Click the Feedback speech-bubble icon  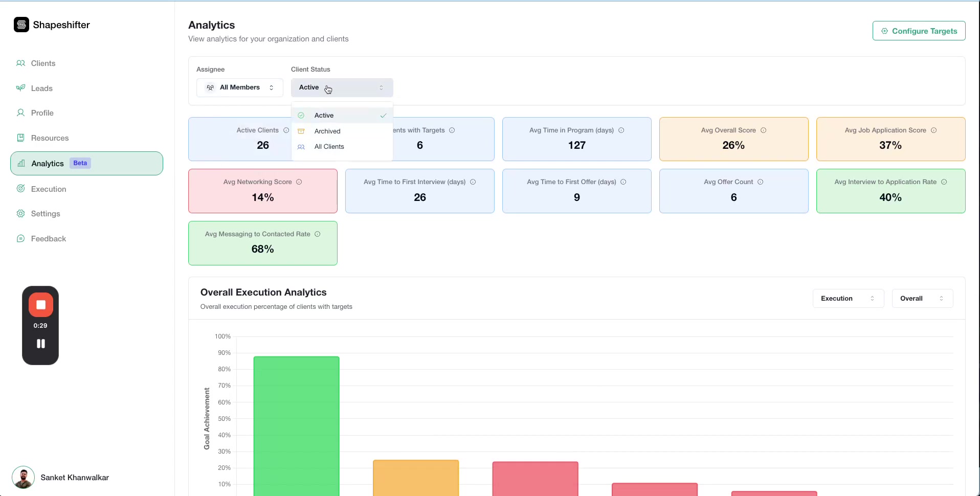pos(20,238)
